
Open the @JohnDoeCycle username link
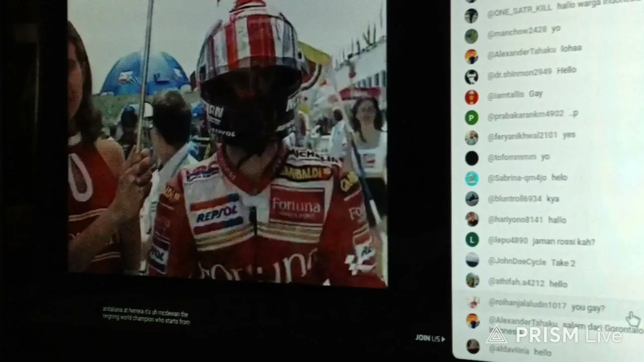point(517,262)
